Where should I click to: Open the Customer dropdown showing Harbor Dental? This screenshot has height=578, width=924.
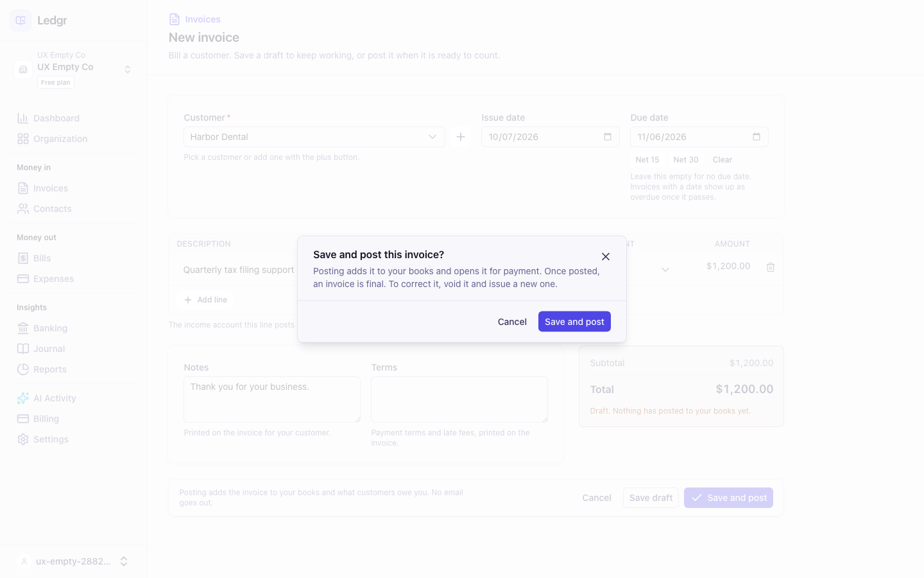(x=314, y=137)
